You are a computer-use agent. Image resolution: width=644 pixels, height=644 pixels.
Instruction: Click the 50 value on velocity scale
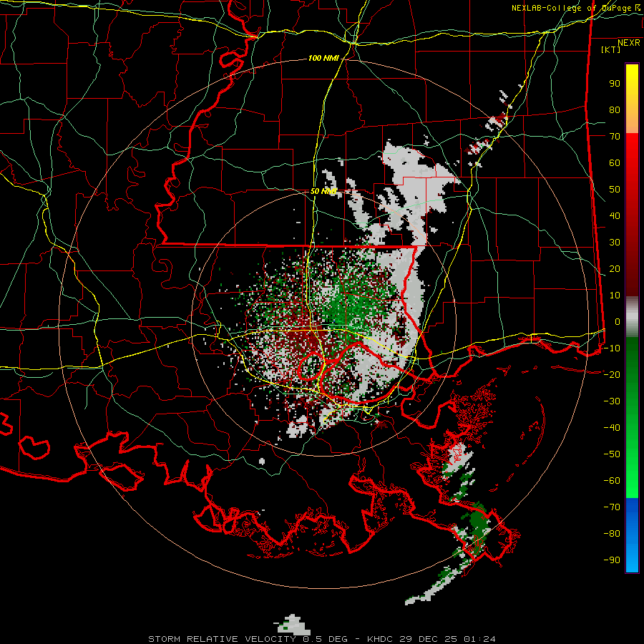[x=615, y=190]
